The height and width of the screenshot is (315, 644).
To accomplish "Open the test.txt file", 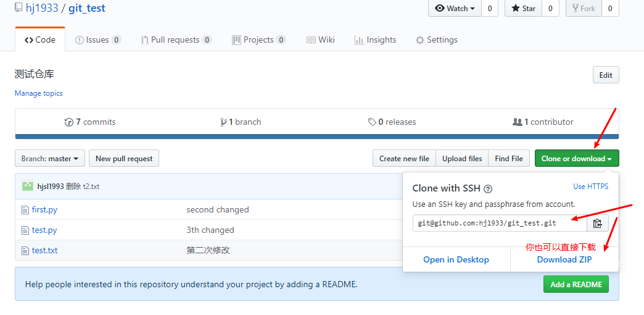I will pos(45,250).
